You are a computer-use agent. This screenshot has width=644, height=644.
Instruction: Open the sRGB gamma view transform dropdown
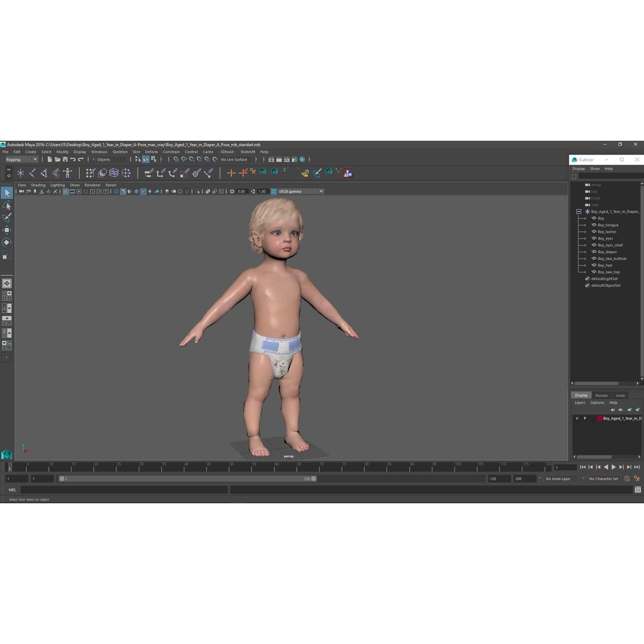pos(301,191)
